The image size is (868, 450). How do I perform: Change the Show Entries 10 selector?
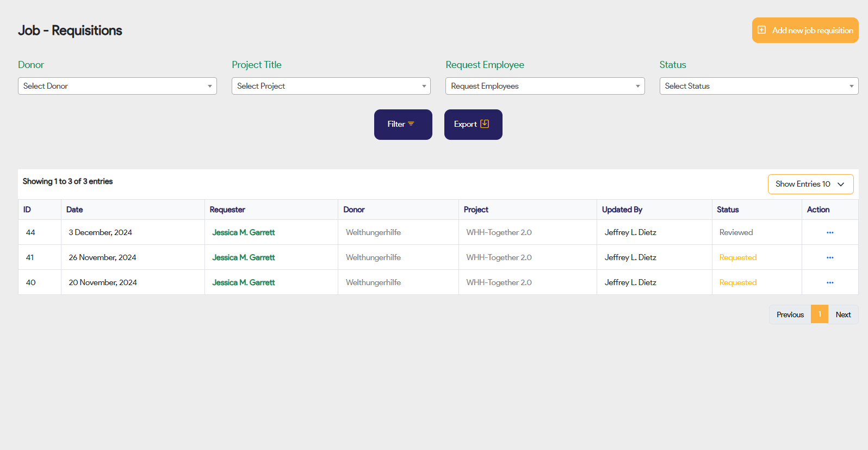click(810, 184)
